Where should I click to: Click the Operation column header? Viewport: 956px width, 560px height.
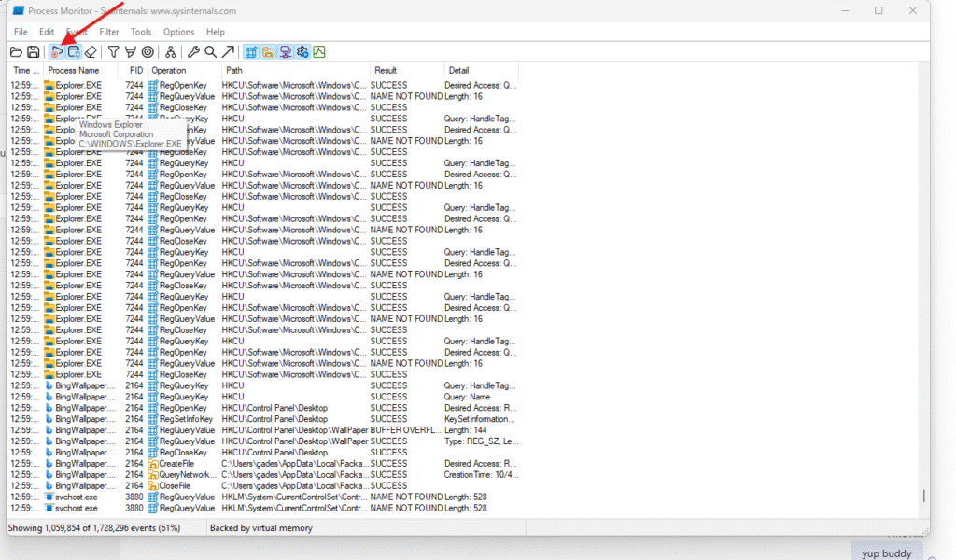click(x=169, y=70)
